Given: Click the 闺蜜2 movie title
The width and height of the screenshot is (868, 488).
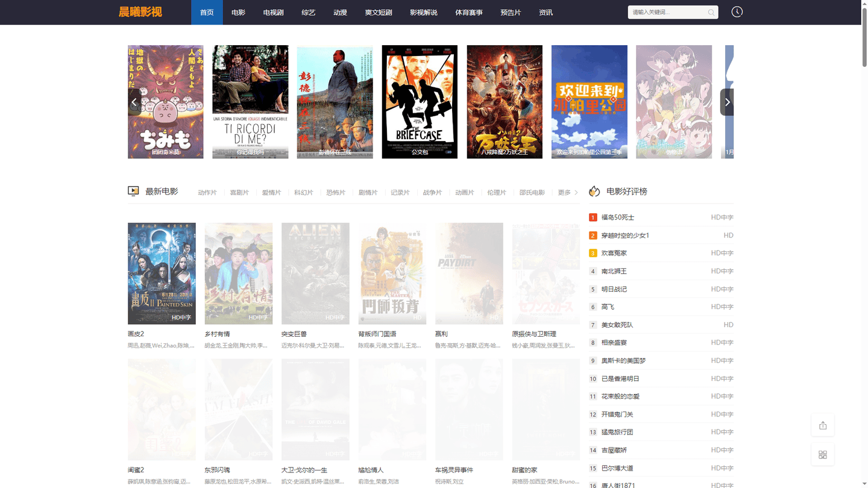Looking at the screenshot, I should point(136,470).
